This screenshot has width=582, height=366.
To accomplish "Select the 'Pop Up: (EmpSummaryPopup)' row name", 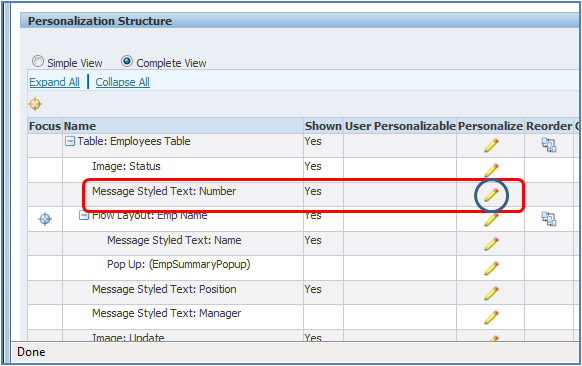I will (x=179, y=264).
